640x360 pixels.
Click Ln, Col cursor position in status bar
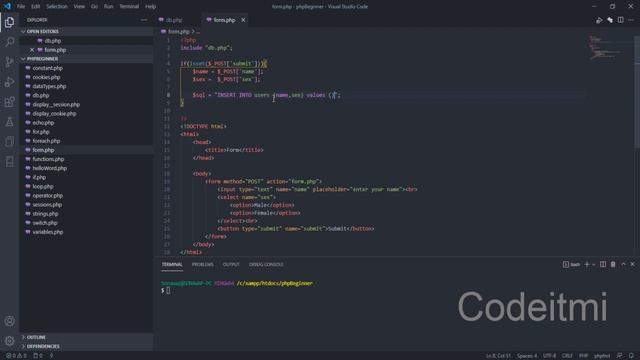pos(498,356)
